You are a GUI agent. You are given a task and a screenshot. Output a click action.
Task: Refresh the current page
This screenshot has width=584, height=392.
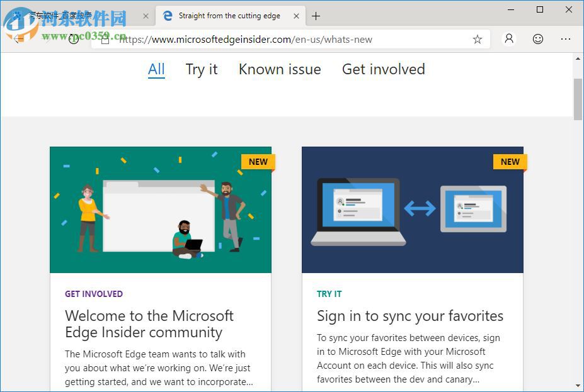click(74, 39)
